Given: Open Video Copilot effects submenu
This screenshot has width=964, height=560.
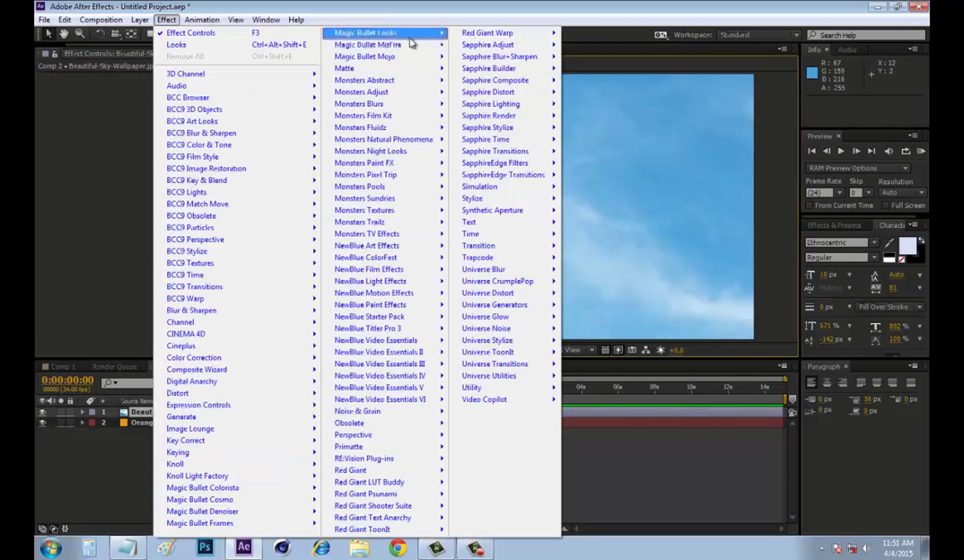Looking at the screenshot, I should point(505,399).
